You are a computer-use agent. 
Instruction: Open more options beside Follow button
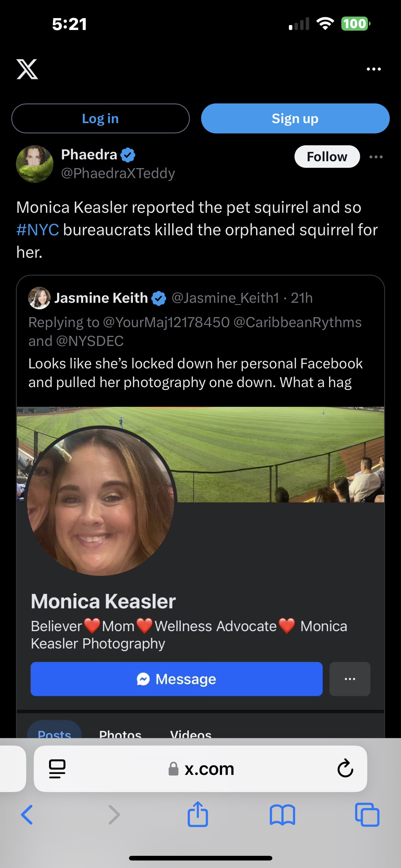point(376,157)
